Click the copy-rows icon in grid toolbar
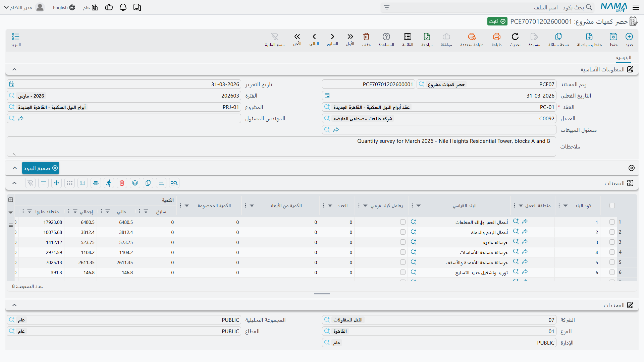Viewport: 644px width, 362px height. [148, 183]
